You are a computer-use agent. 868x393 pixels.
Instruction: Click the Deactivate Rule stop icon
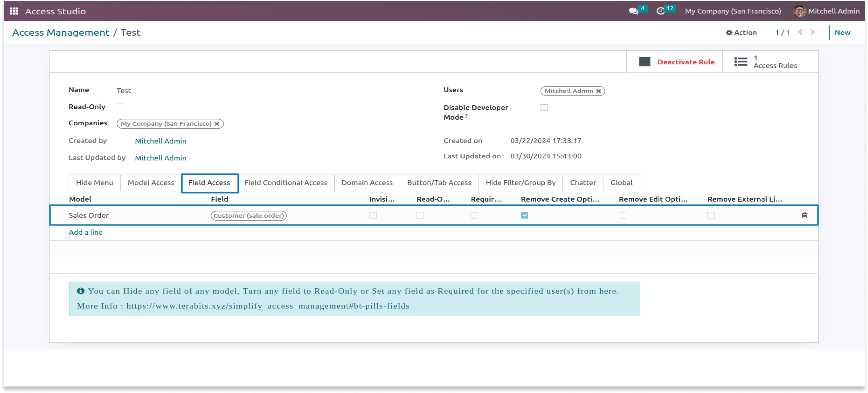point(644,62)
